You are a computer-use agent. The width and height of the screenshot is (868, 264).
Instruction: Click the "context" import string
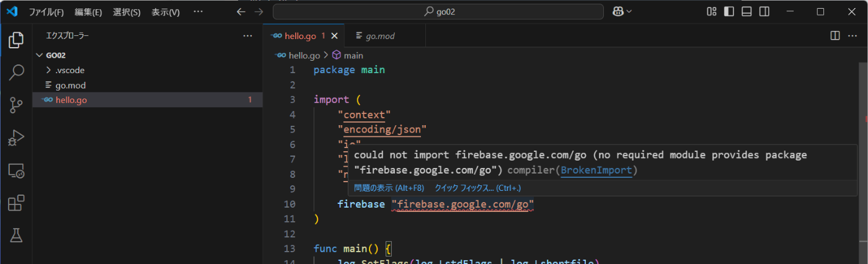click(364, 115)
